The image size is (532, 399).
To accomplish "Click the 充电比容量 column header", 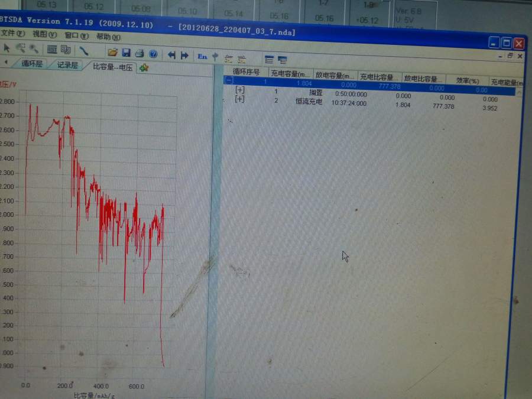I will point(379,77).
